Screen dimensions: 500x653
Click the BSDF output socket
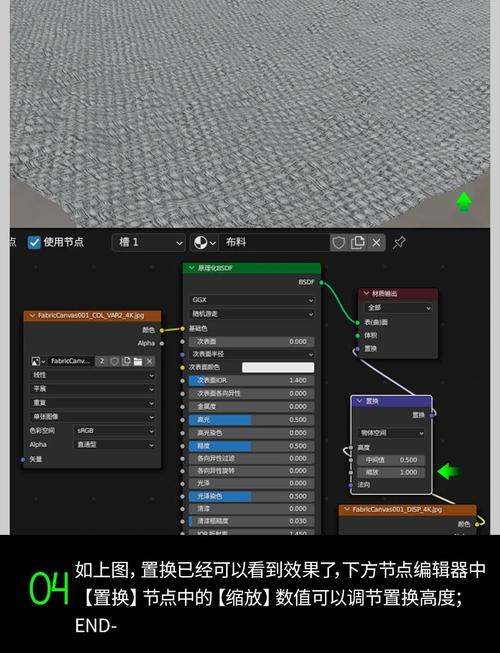click(x=321, y=282)
